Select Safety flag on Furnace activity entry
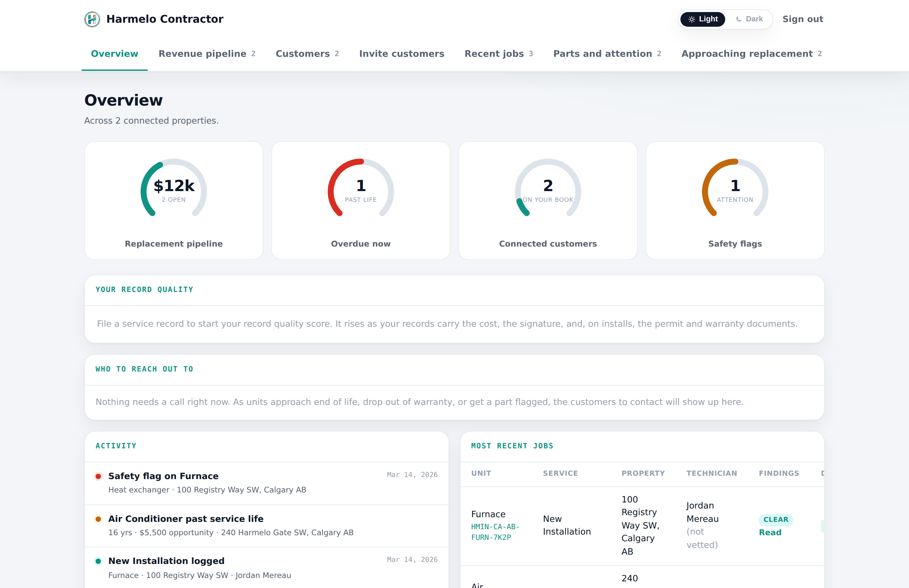909x588 pixels. tap(267, 483)
